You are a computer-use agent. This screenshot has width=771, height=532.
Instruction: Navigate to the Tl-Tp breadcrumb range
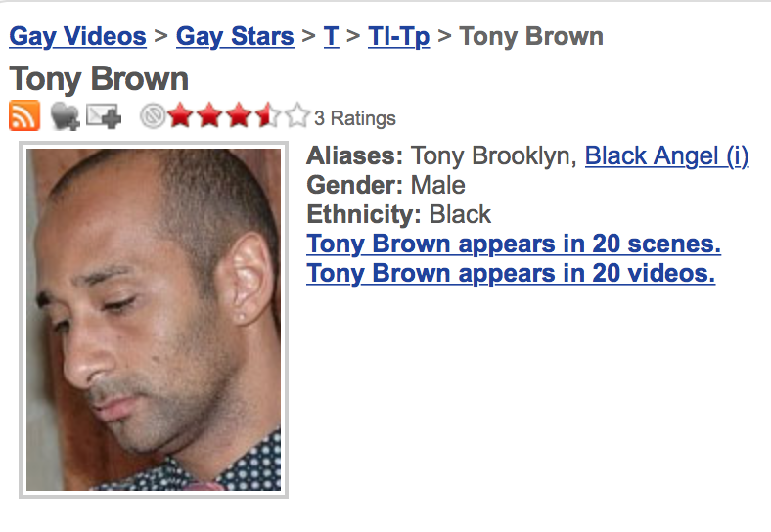click(398, 37)
